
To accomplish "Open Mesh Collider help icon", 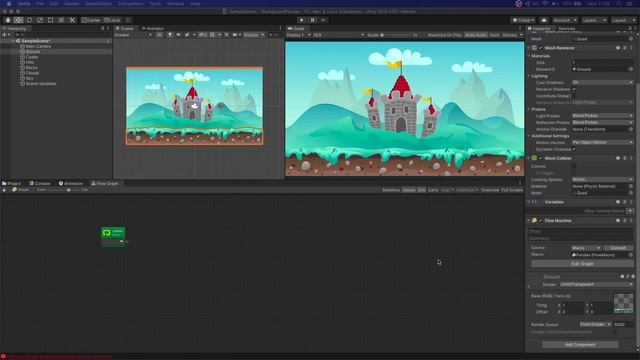I will coord(618,158).
